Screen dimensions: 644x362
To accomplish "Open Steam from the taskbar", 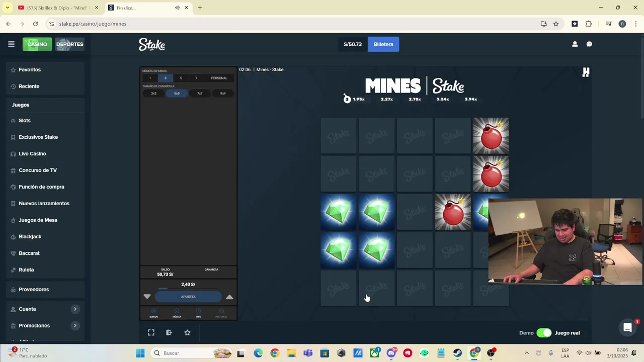I will (457, 353).
